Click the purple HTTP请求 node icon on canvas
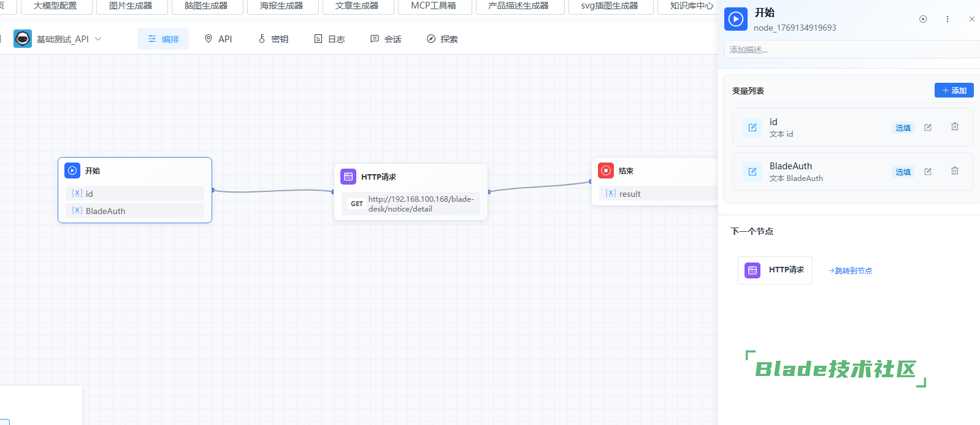The width and height of the screenshot is (980, 425). 348,177
